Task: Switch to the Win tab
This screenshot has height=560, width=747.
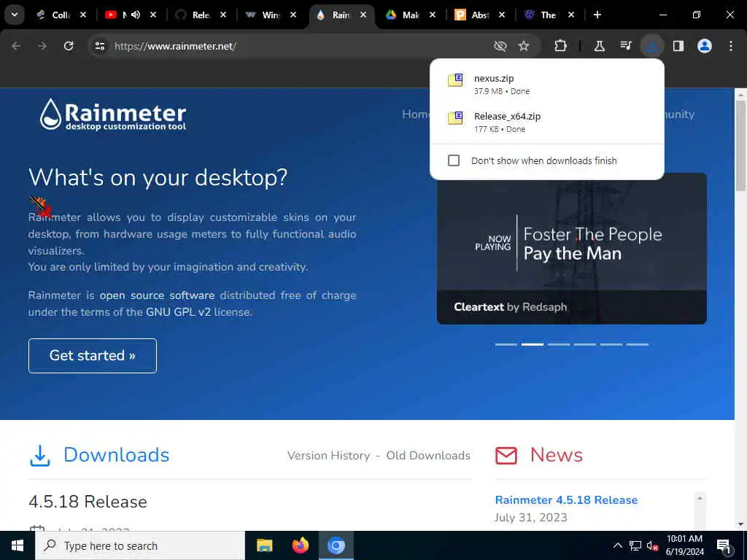Action: 269,15
